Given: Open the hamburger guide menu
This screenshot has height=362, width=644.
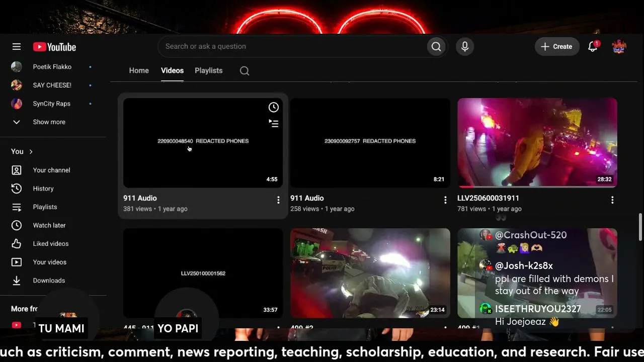Looking at the screenshot, I should click(x=17, y=47).
